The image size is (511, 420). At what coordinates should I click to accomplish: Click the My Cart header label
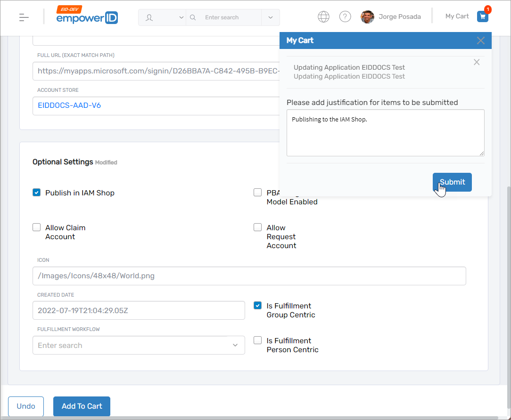(457, 16)
